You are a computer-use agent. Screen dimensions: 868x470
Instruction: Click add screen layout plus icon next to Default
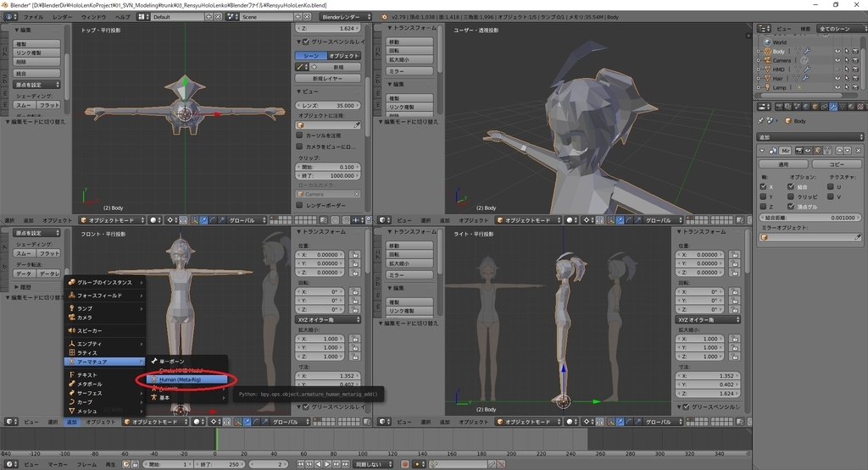(209, 17)
